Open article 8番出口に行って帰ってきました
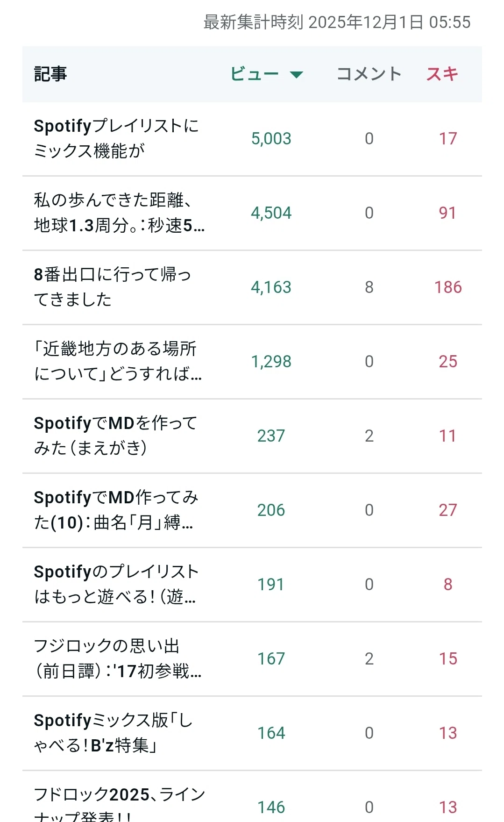This screenshot has height=822, width=504. coord(113,287)
